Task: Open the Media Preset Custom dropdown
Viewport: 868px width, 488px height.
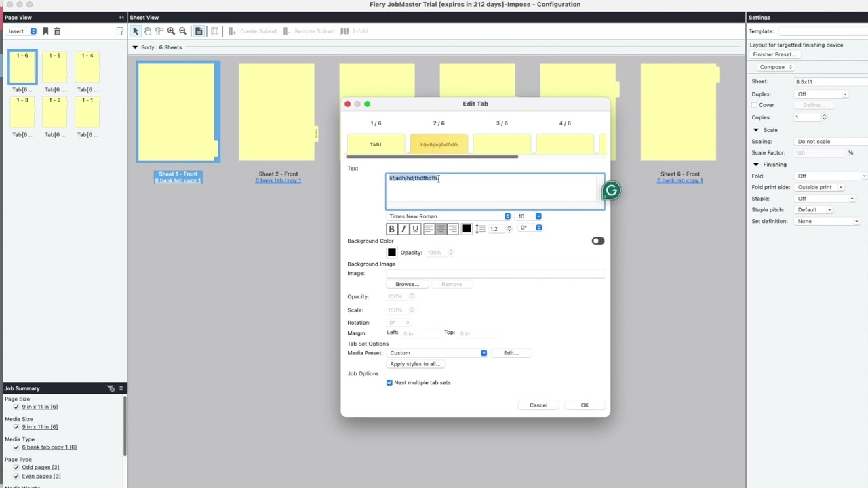Action: coord(437,353)
